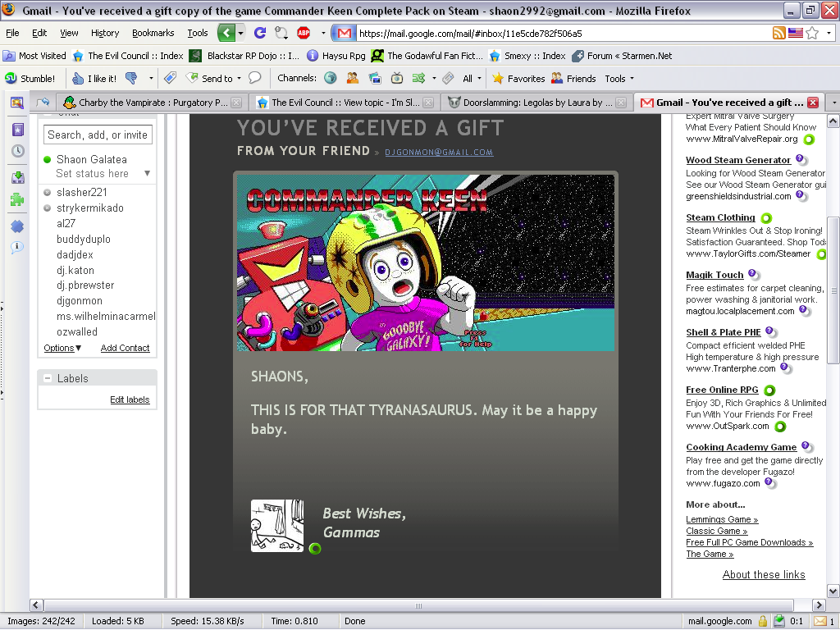Click About these links
This screenshot has height=630, width=840.
[x=764, y=574]
